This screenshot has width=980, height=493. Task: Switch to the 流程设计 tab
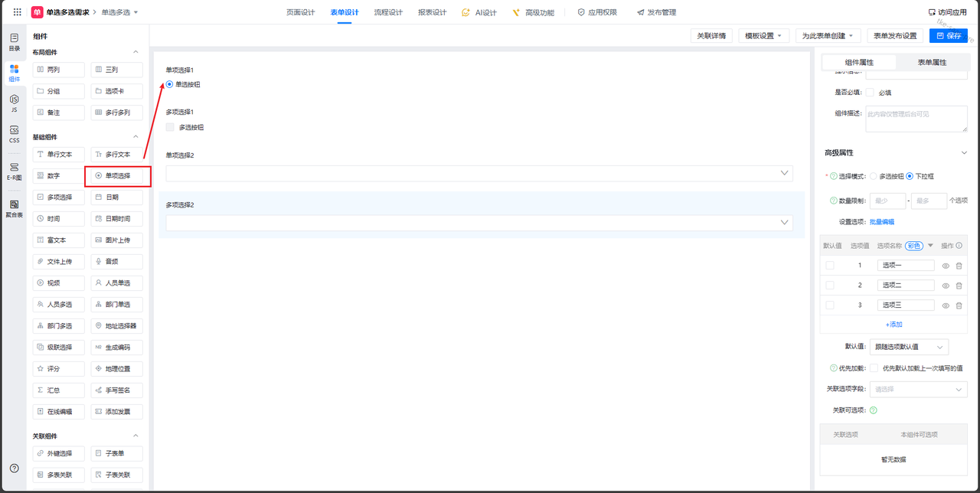[x=388, y=12]
